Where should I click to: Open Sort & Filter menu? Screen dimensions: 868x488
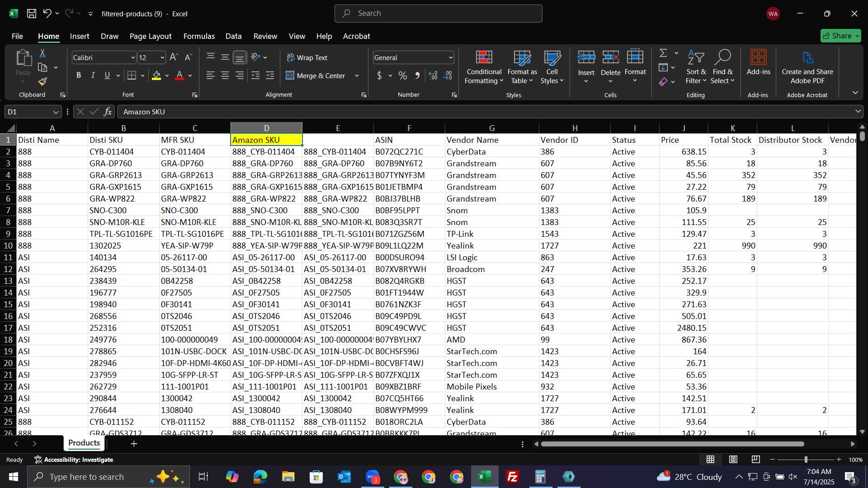click(696, 67)
